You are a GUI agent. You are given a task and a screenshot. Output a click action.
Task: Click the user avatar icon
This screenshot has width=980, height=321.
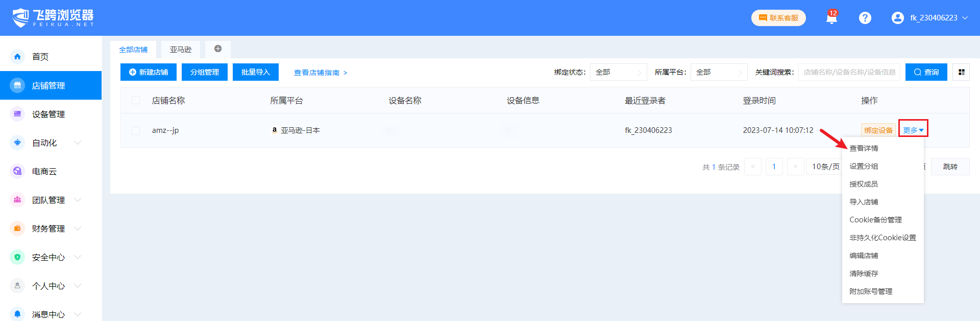click(897, 18)
